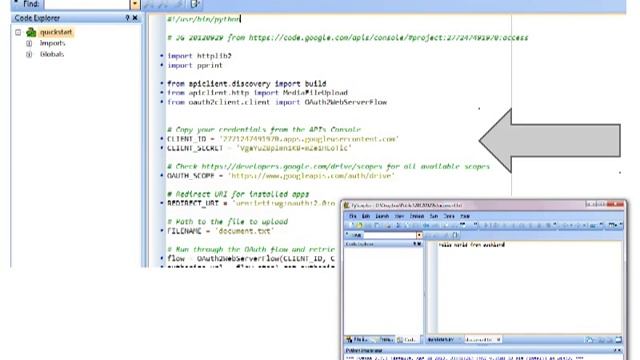This screenshot has width=640, height=360.
Task: Open Project menu in small PyScripter window
Action: [417, 216]
